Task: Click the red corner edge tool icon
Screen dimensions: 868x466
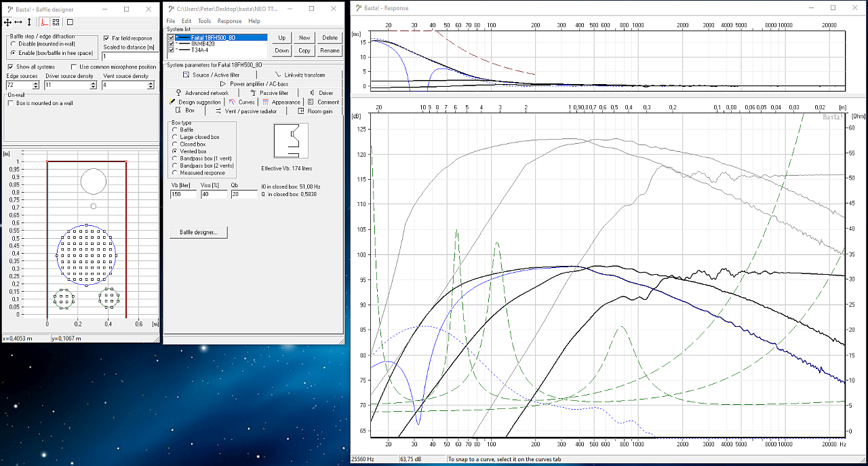Action: coord(44,22)
